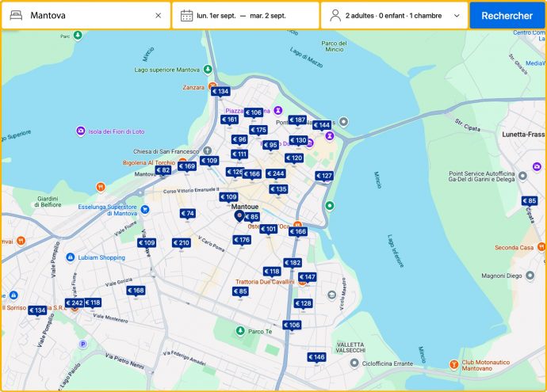Select the € 244 hotel price marker
547x392 pixels.
point(275,173)
